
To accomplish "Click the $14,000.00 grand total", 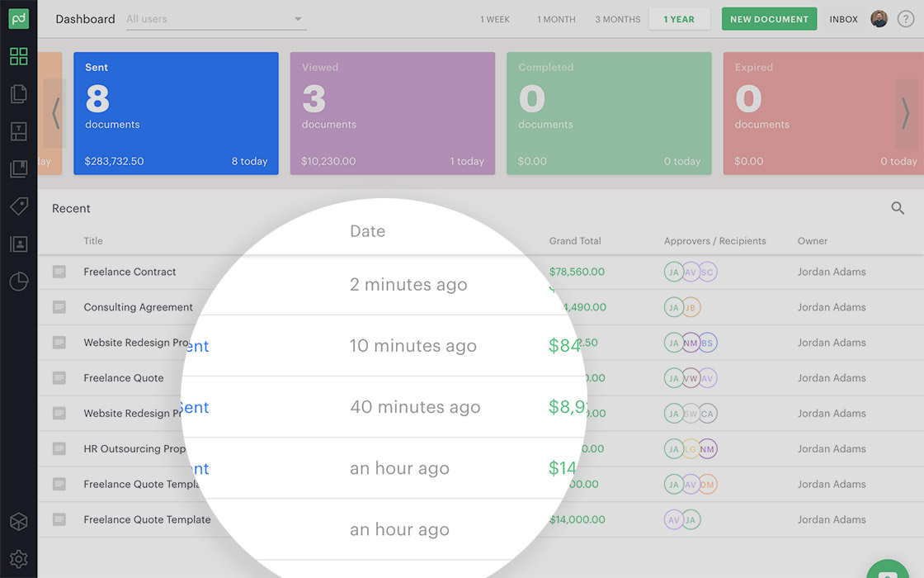I will tap(577, 519).
